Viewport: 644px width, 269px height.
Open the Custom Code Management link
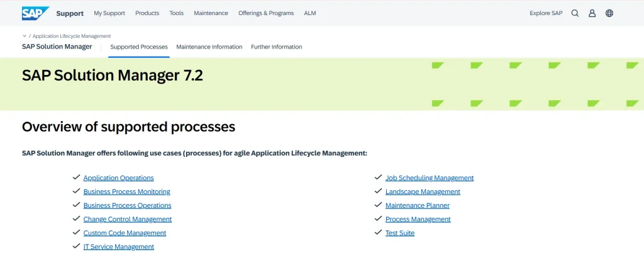125,233
